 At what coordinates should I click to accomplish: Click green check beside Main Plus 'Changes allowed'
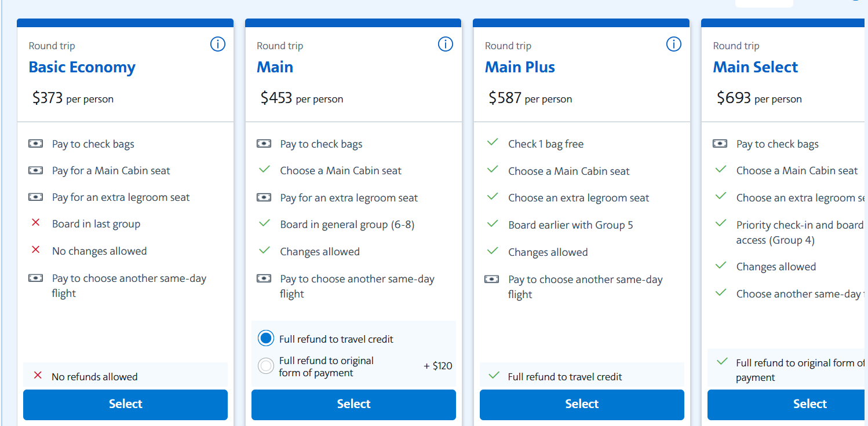[492, 251]
